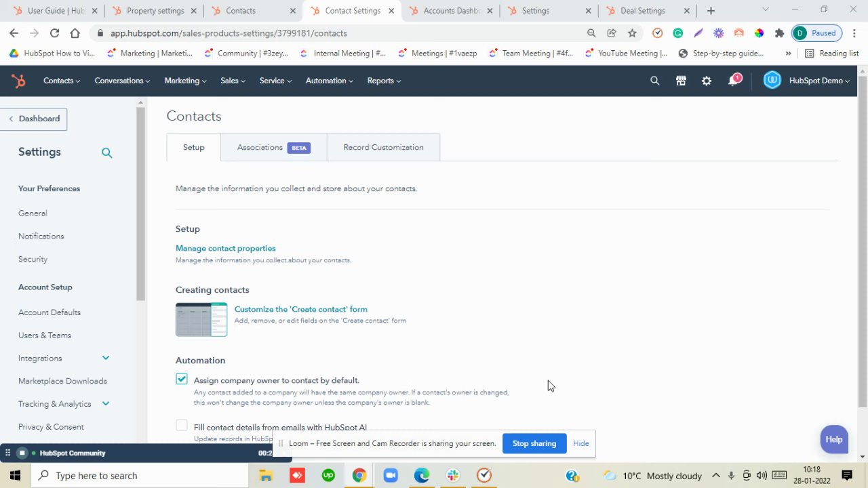Open Slack from the taskbar
The width and height of the screenshot is (868, 488).
[453, 476]
